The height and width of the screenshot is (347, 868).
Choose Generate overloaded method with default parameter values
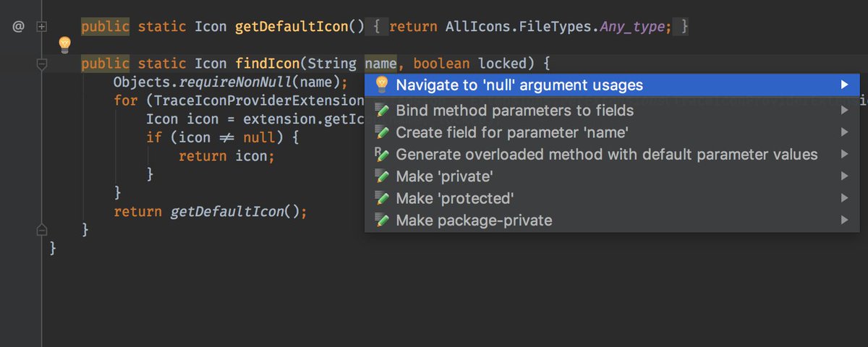[606, 154]
